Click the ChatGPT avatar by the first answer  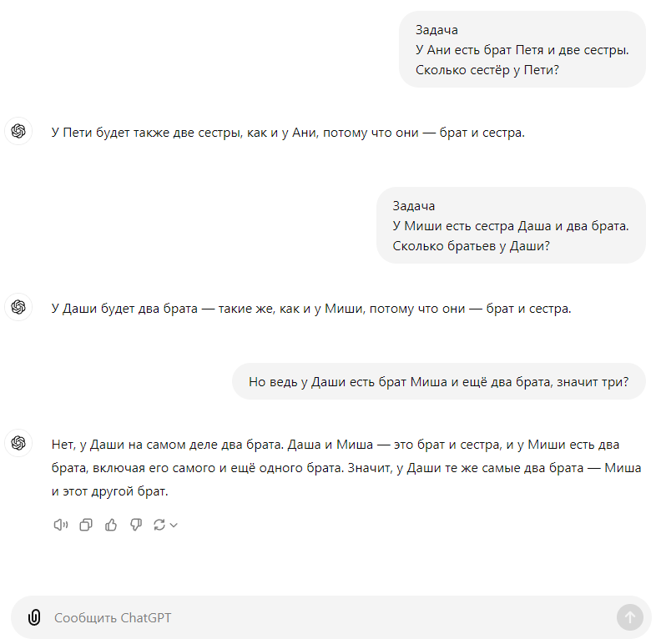[x=18, y=132]
